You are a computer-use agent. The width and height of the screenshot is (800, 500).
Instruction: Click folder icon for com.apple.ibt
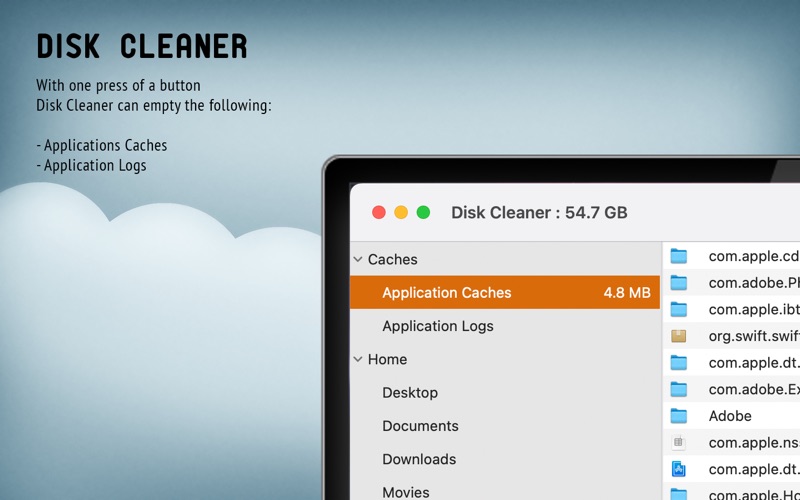[679, 309]
